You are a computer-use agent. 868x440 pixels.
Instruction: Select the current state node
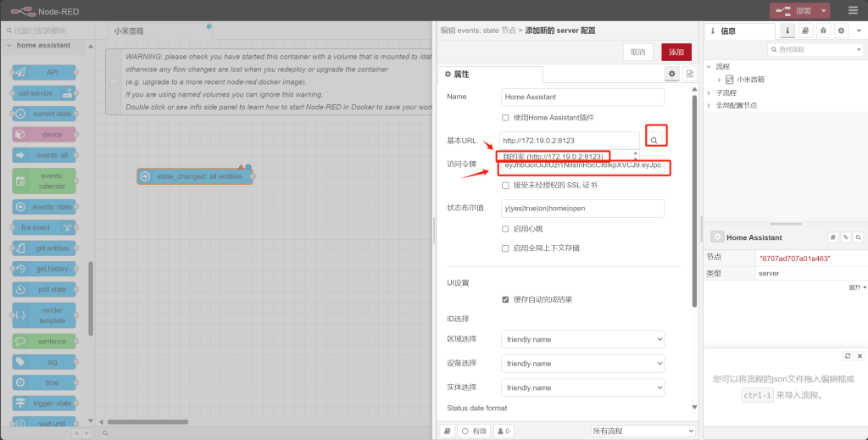point(44,114)
